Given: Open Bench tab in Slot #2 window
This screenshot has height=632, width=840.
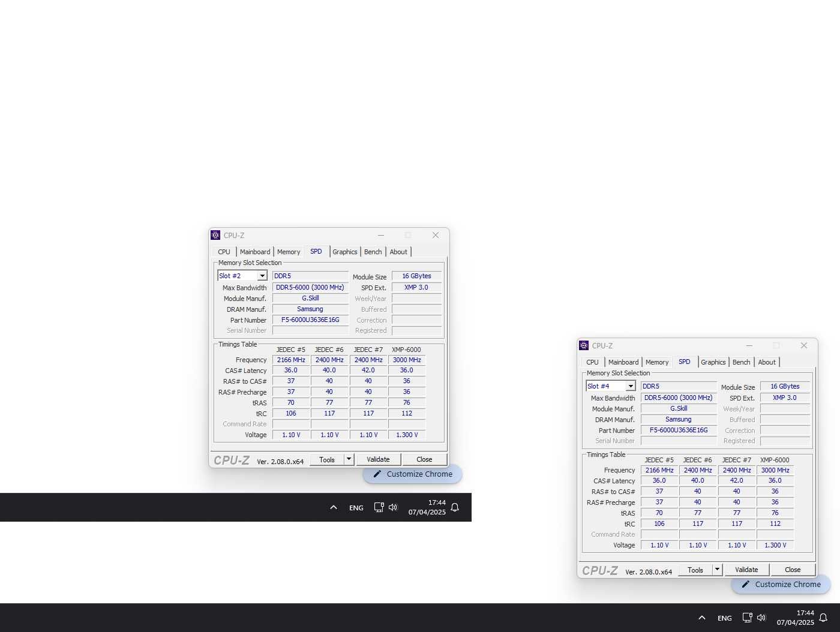Looking at the screenshot, I should point(373,252).
